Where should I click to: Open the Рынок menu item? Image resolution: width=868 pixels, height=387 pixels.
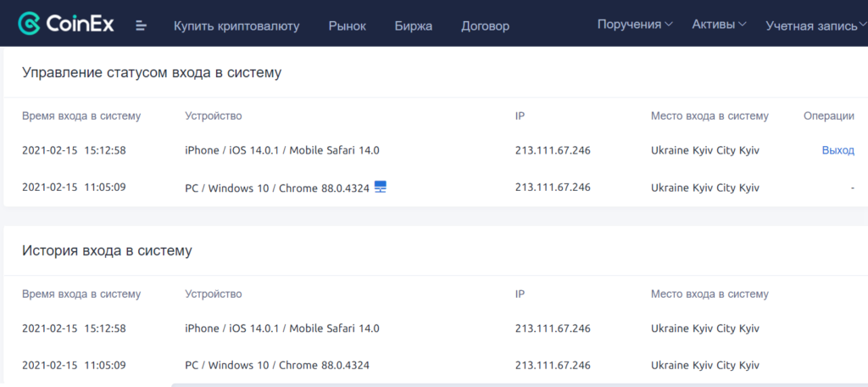[x=347, y=25]
